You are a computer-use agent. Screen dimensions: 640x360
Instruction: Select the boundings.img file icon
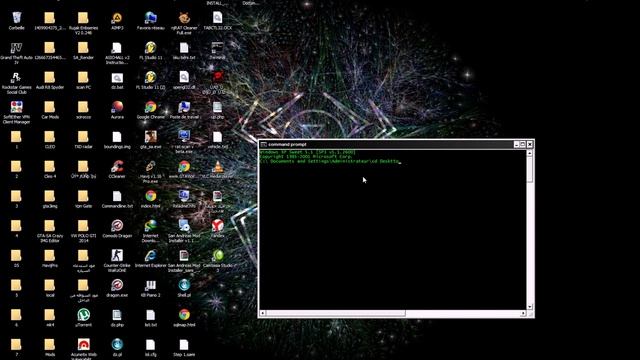(x=117, y=137)
